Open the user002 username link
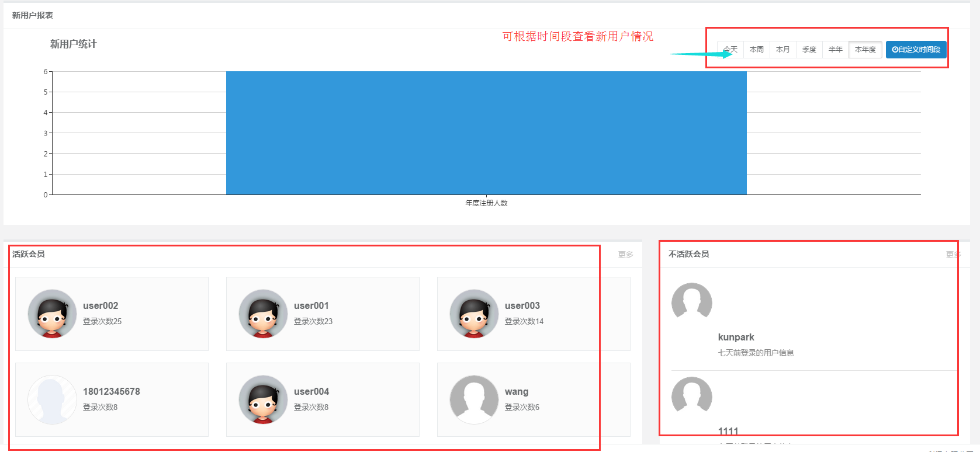980x452 pixels. coord(101,305)
